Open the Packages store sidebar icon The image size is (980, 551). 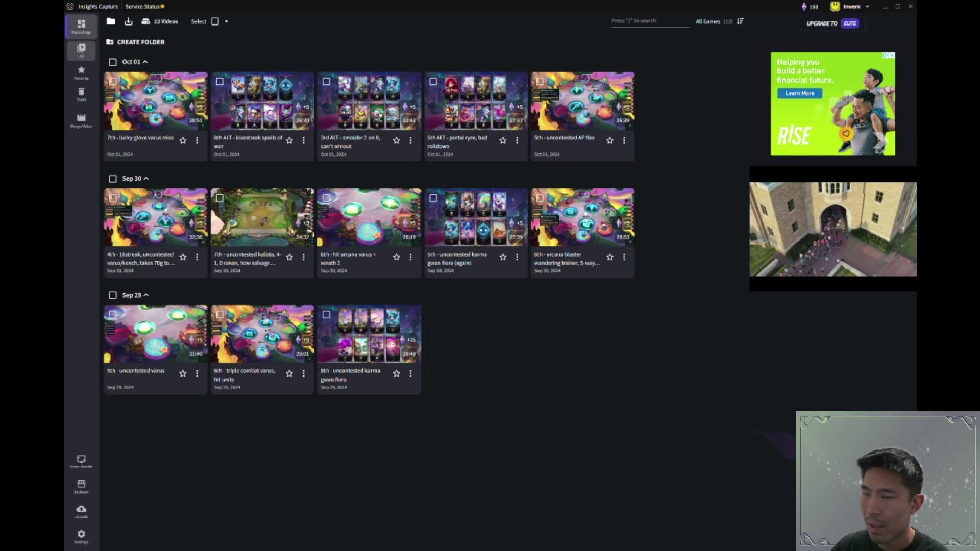click(x=81, y=486)
